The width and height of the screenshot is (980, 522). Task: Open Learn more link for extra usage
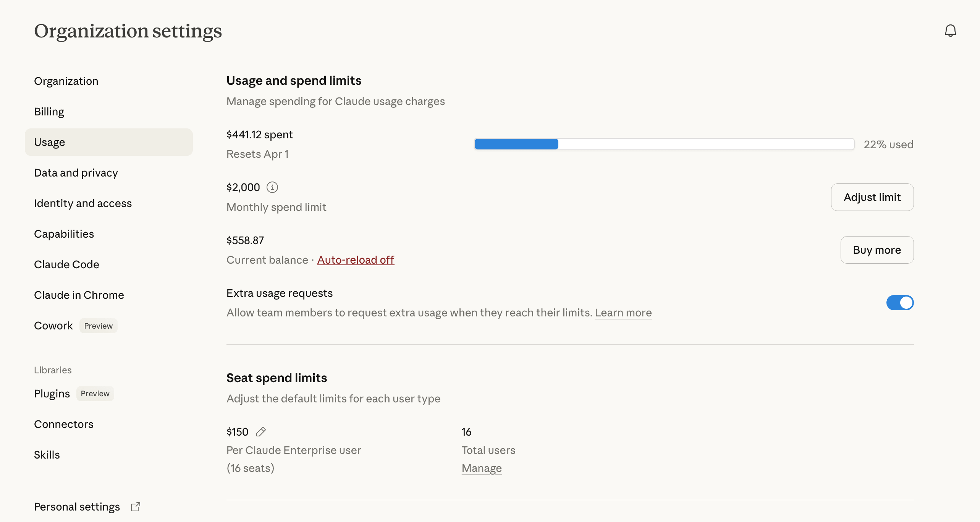[x=623, y=313]
